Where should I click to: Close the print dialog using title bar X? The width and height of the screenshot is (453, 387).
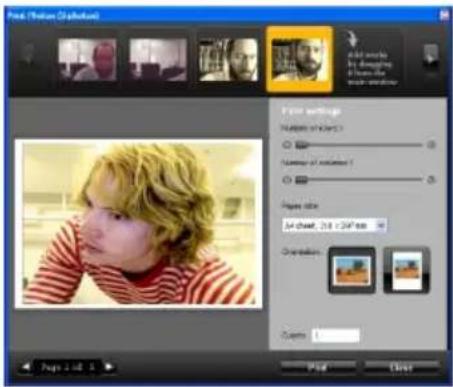(444, 15)
